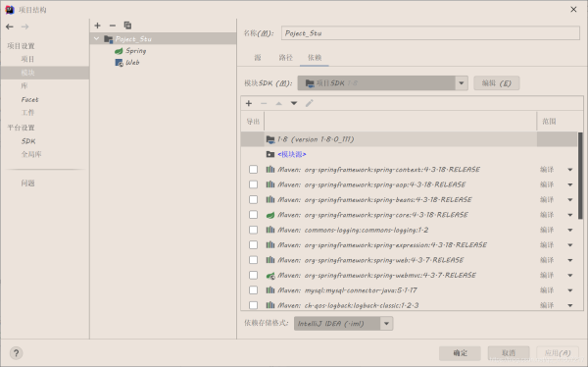Screen dimensions: 588x367
Task: Switch to the 路径 (Paths) tab
Action: (285, 58)
